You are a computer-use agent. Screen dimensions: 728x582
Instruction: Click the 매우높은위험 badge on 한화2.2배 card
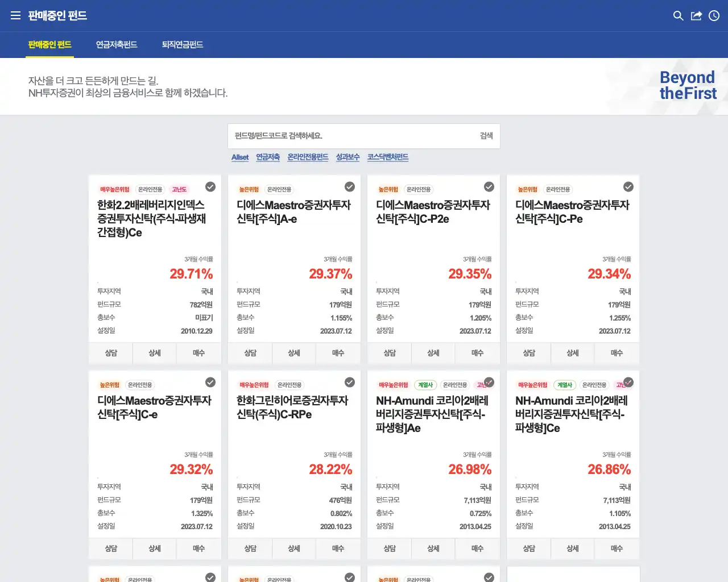click(x=115, y=189)
